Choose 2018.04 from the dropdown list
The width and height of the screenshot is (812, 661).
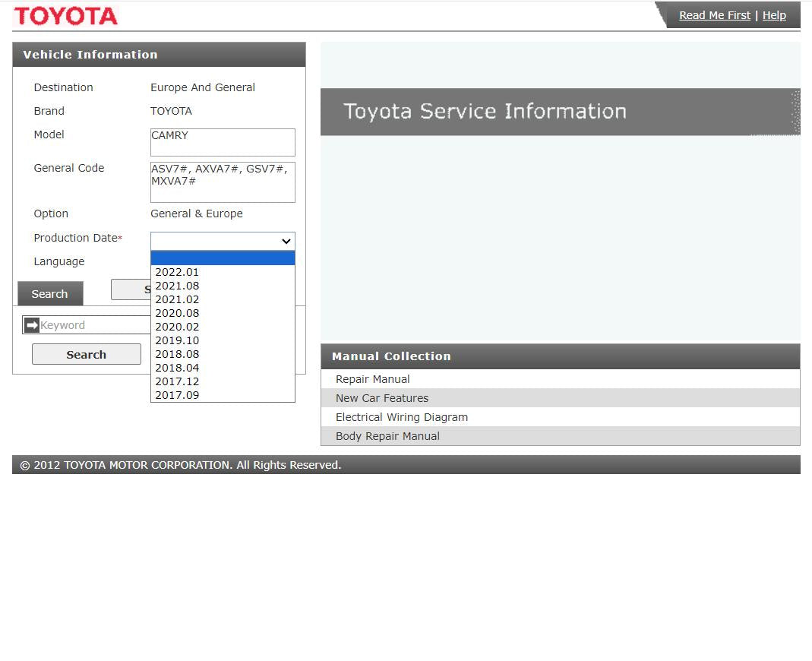click(x=177, y=368)
